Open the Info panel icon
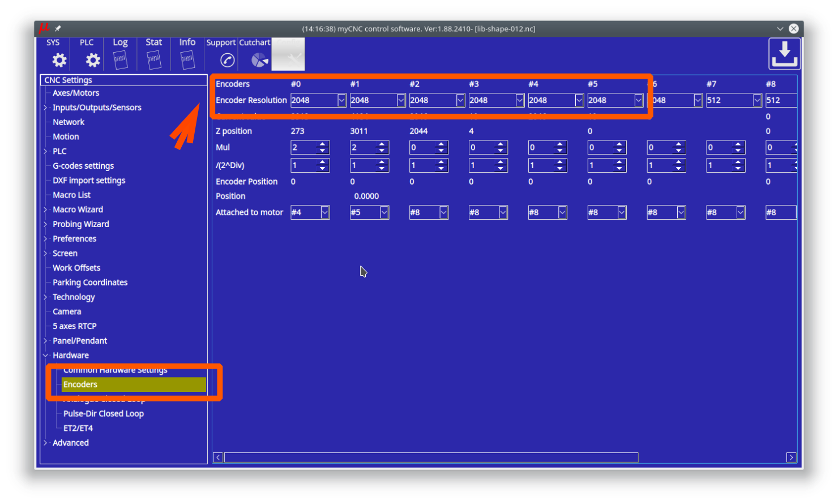 [187, 59]
